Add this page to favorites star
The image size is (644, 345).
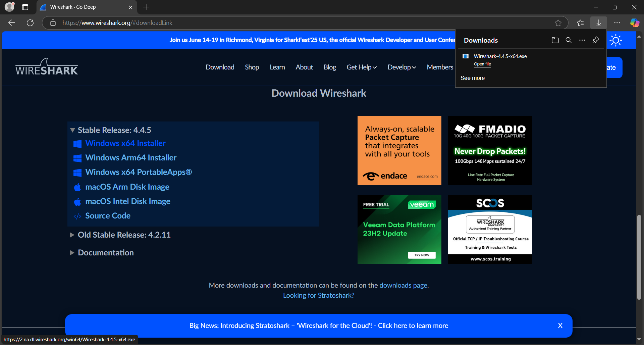point(558,23)
